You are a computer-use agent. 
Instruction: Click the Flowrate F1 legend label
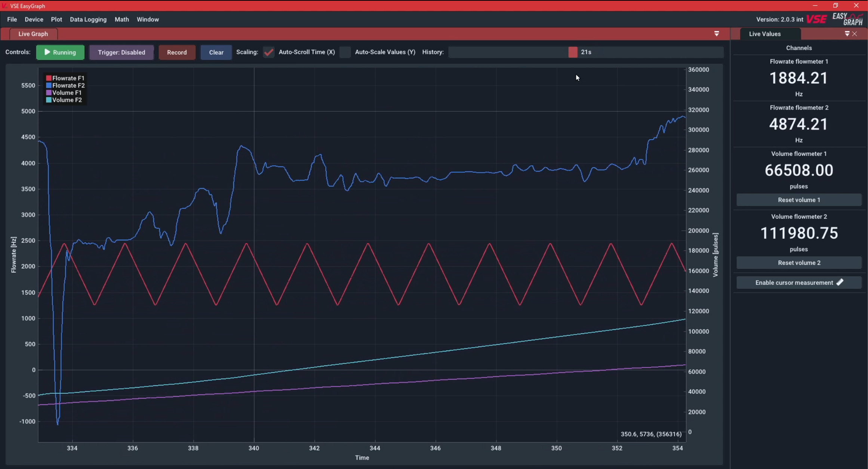[x=68, y=78]
